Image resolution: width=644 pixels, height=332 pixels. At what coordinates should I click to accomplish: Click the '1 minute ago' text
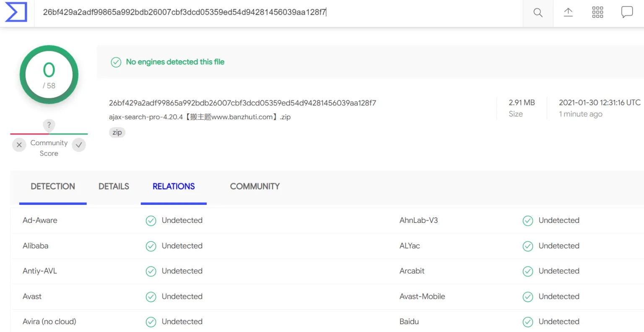tap(581, 114)
